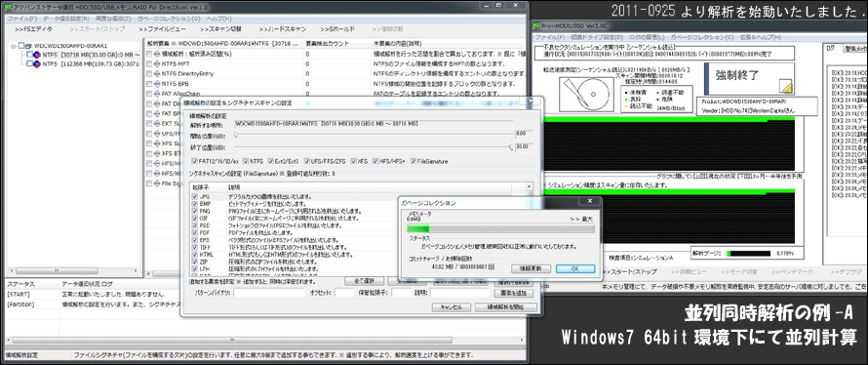868x365 pixels.
Task: Tick the checkbox on the NTFS MFT row
Action: tap(149, 63)
